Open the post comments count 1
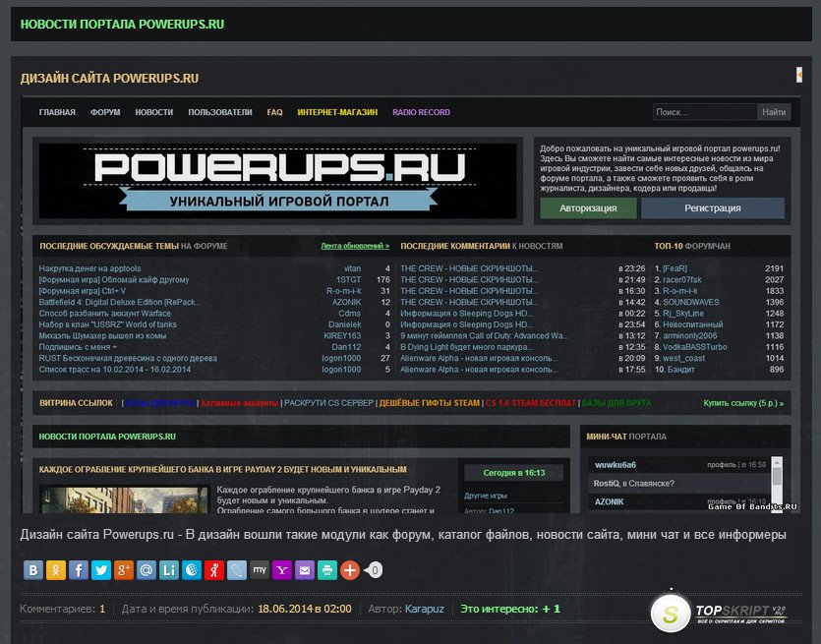 [102, 609]
